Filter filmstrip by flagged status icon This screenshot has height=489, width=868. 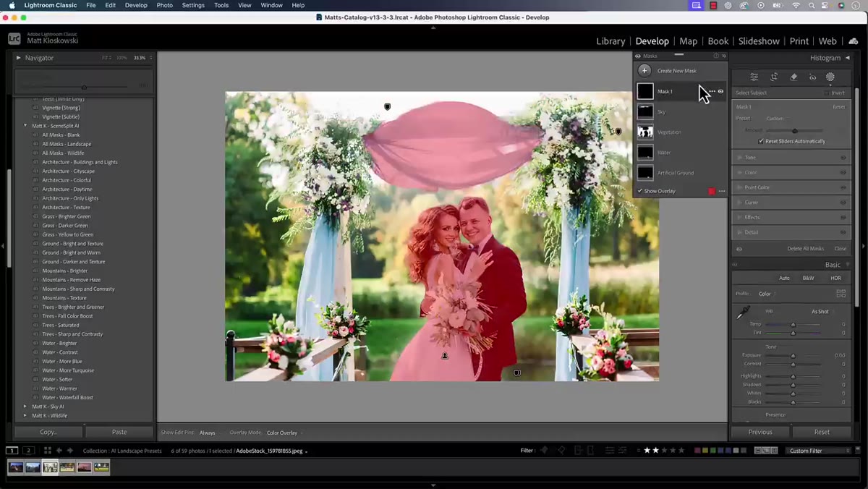[545, 451]
